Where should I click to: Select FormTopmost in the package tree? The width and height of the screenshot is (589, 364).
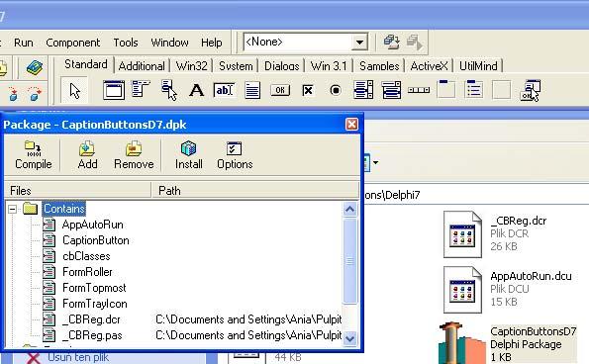94,288
